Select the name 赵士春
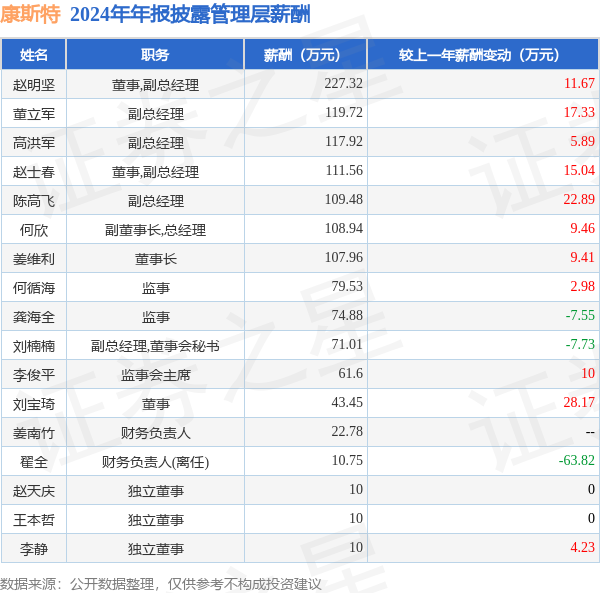600x593 pixels. click(34, 172)
